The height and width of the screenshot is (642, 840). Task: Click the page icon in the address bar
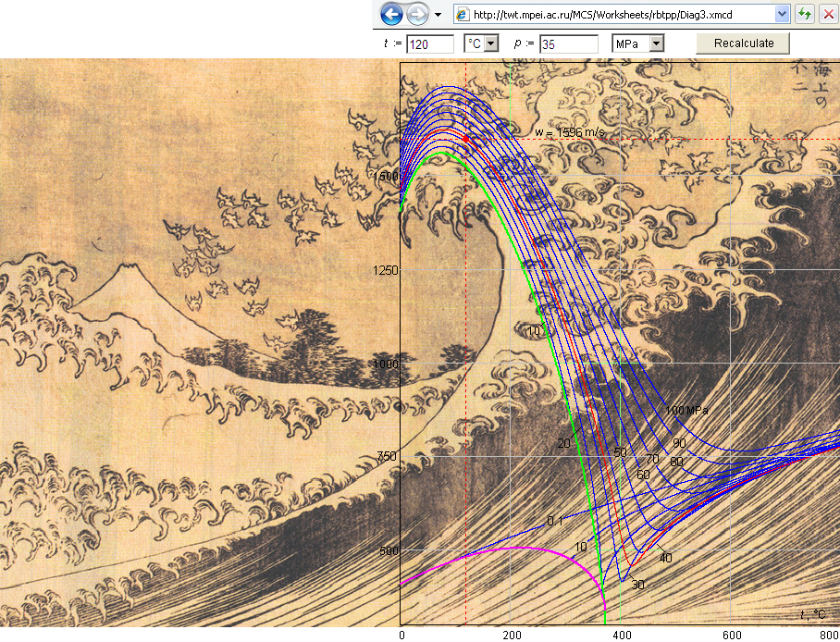pos(463,15)
